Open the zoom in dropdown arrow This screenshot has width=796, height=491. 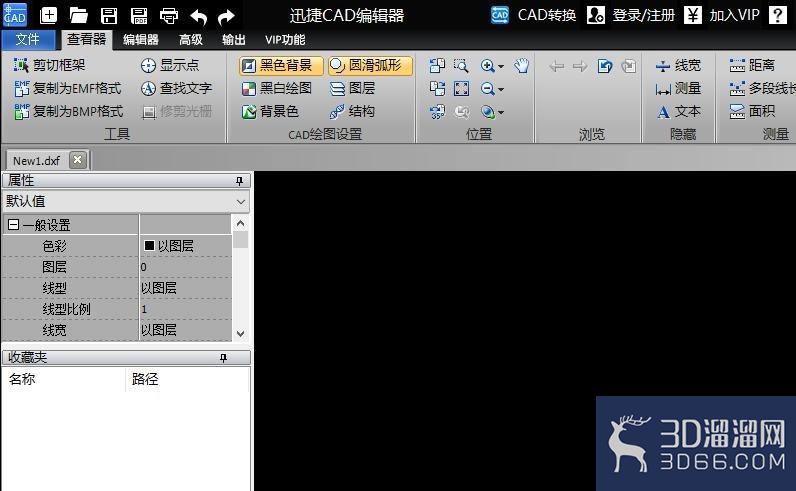point(501,67)
